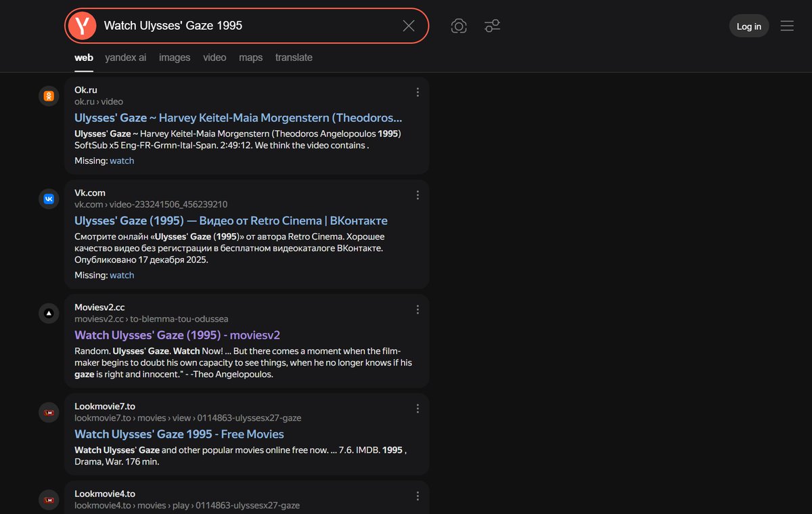Select the web tab
The height and width of the screenshot is (514, 812).
pos(84,58)
